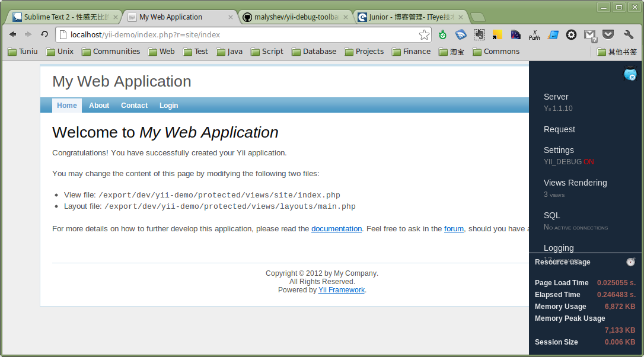Open the Tuniu bookmarks folder

[x=23, y=52]
